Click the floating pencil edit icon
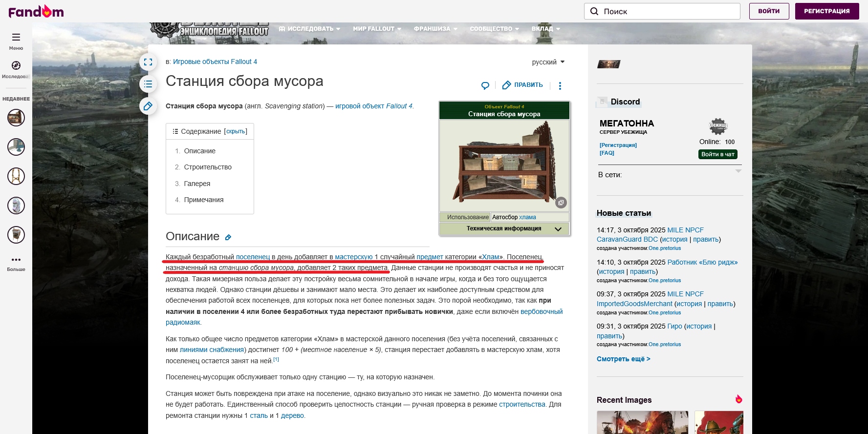 (x=148, y=106)
